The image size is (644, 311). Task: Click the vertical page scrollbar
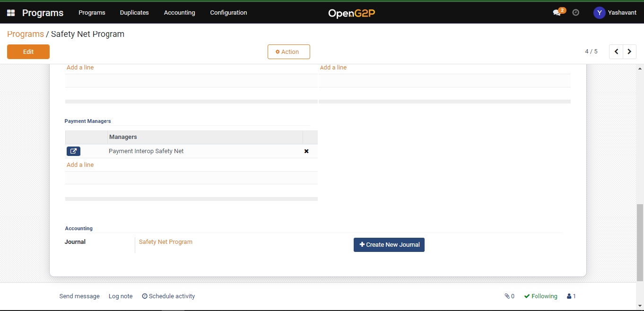[640, 241]
